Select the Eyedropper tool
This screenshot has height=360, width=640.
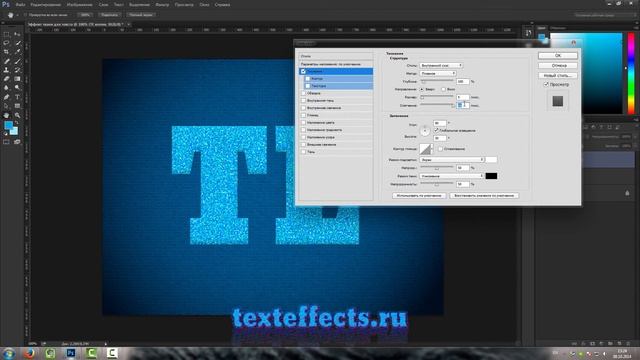[17, 52]
